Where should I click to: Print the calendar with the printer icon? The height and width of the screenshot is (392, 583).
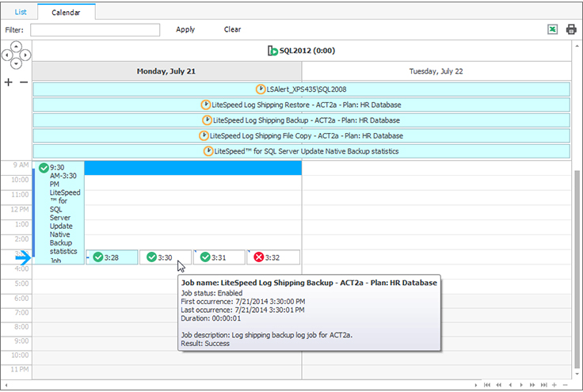pyautogui.click(x=571, y=29)
